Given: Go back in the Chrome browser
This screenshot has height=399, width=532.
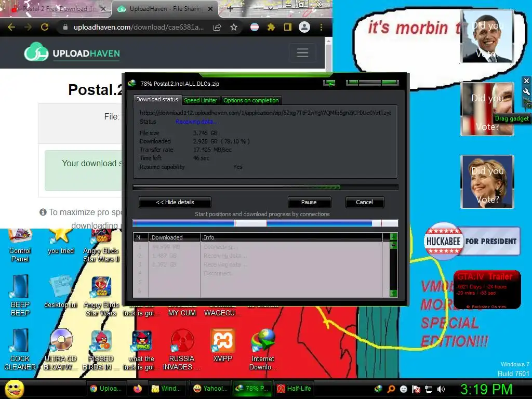Looking at the screenshot, I should pos(11,27).
